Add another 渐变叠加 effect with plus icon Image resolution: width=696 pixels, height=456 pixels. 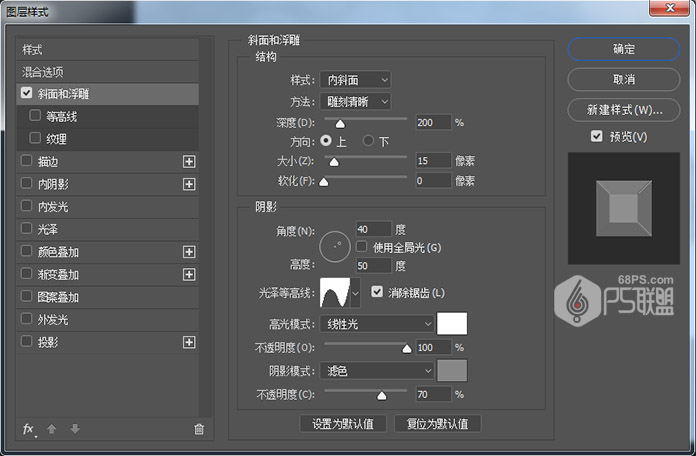click(189, 274)
